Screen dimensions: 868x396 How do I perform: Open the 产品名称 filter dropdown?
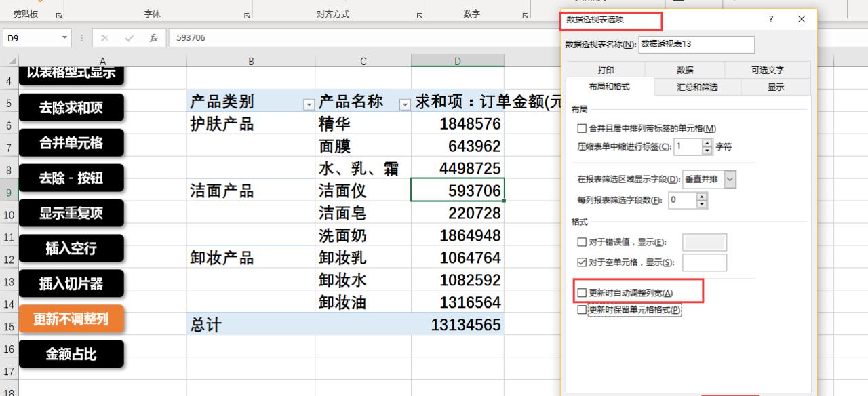pos(405,104)
